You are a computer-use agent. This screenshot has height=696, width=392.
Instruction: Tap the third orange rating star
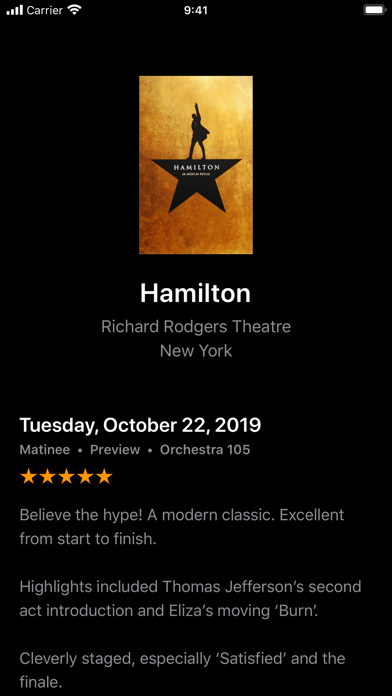[66, 476]
